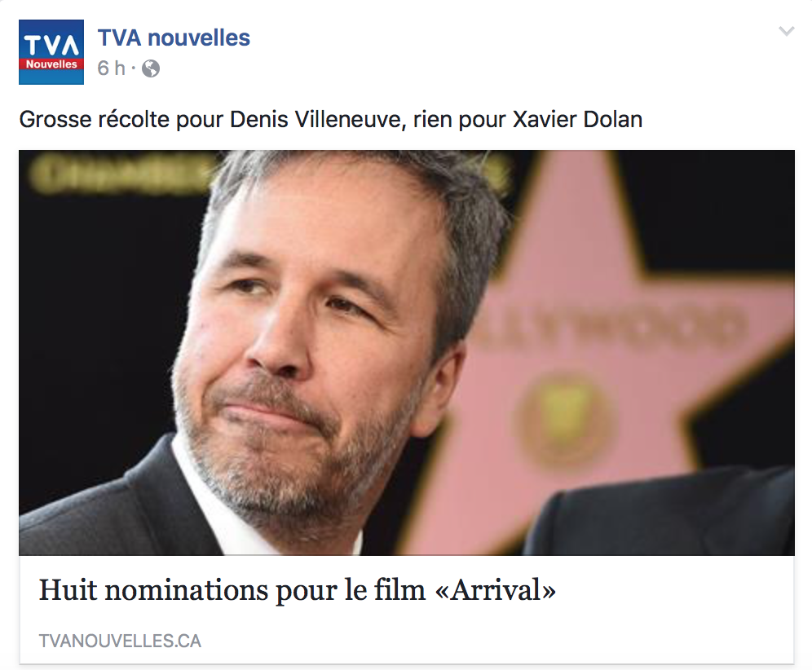This screenshot has width=812, height=670.
Task: Click the "6 h" post timestamp
Action: 112,68
